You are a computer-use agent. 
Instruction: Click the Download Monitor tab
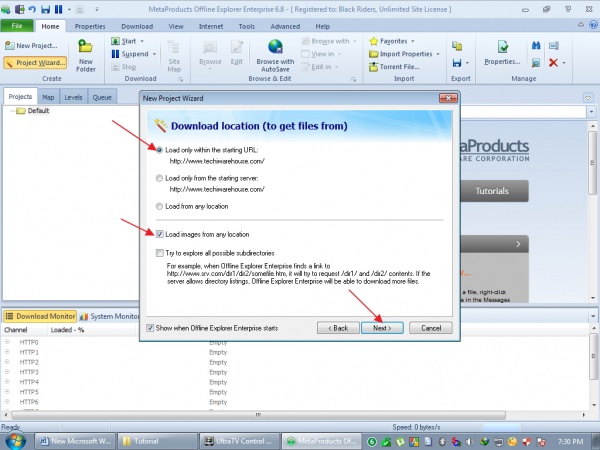pos(40,316)
